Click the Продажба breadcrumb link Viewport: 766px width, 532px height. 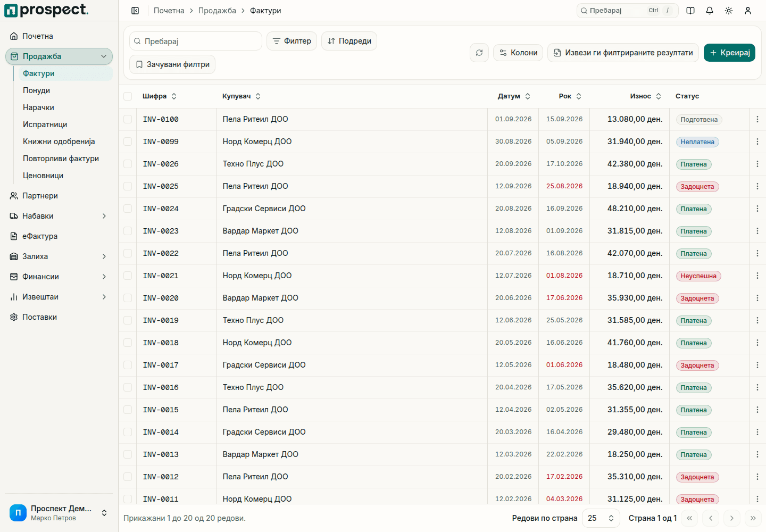click(x=217, y=11)
